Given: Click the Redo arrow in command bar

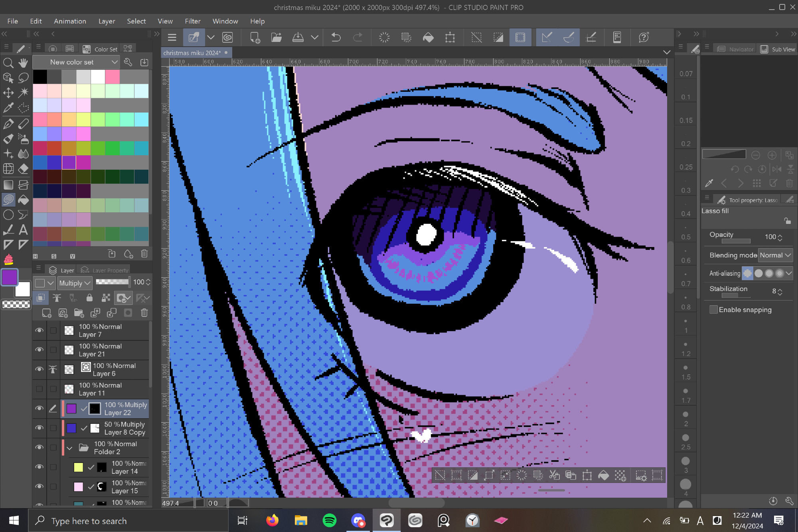Looking at the screenshot, I should 358,38.
